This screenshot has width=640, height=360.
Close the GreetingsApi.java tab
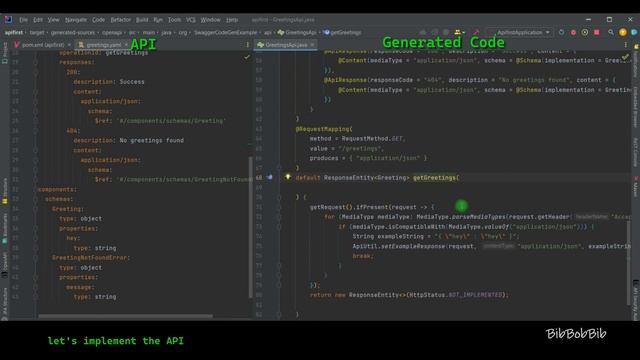(312, 45)
